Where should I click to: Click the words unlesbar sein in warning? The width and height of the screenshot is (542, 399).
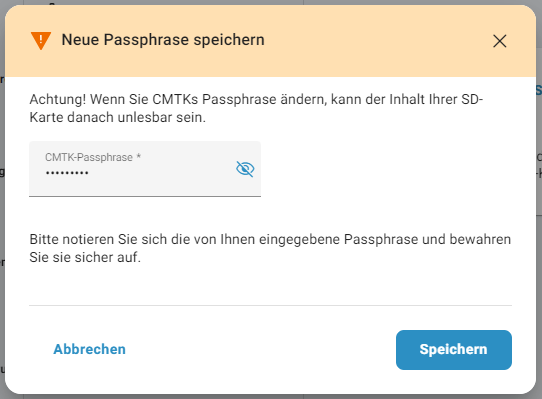(x=161, y=118)
